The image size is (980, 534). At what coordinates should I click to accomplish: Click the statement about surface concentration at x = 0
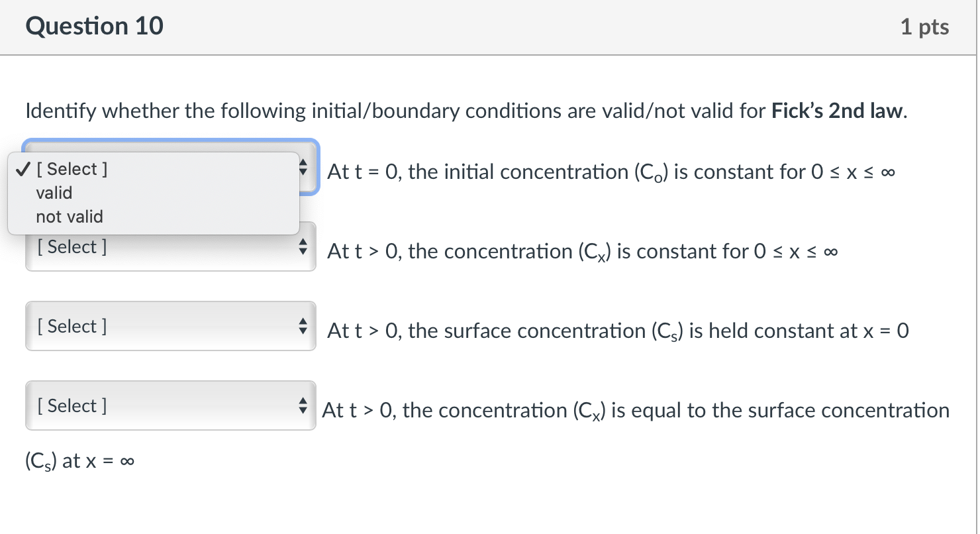(616, 331)
